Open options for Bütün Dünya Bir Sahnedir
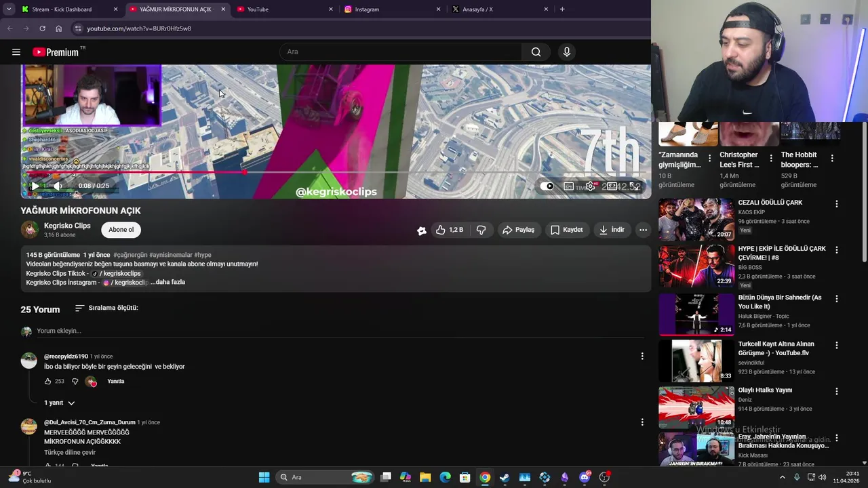 coord(837,298)
